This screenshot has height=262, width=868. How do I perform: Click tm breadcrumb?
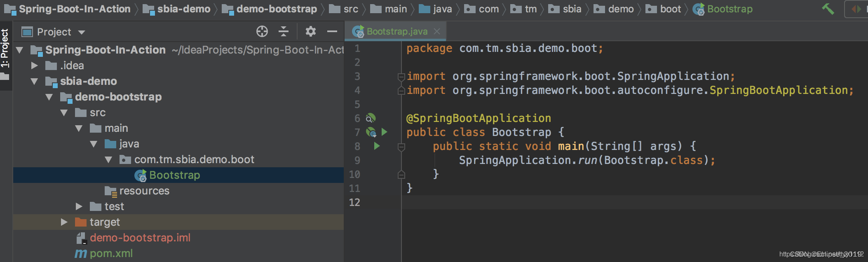[524, 9]
